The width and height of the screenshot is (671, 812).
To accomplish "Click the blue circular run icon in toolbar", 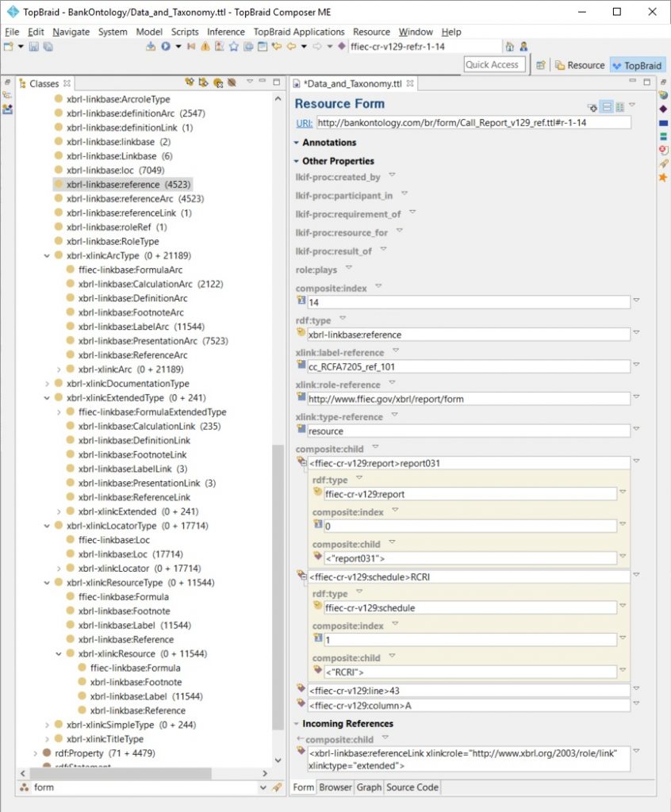I will coord(165,47).
